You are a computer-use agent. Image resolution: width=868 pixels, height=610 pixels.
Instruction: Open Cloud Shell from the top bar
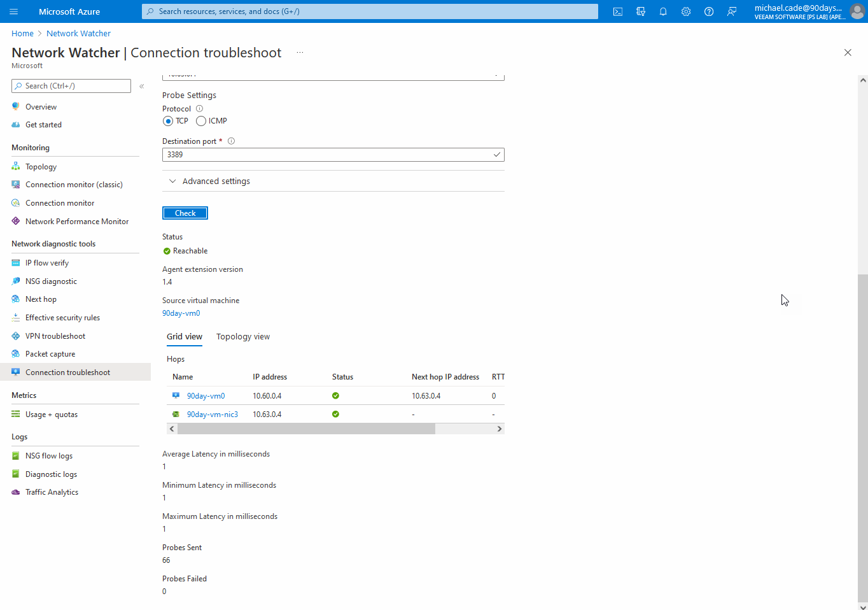click(617, 11)
